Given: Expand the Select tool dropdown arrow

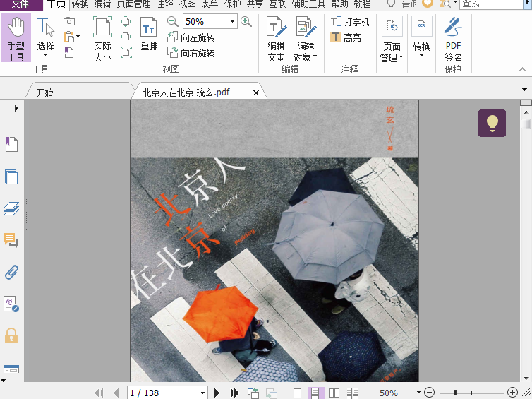Looking at the screenshot, I should click(45, 55).
